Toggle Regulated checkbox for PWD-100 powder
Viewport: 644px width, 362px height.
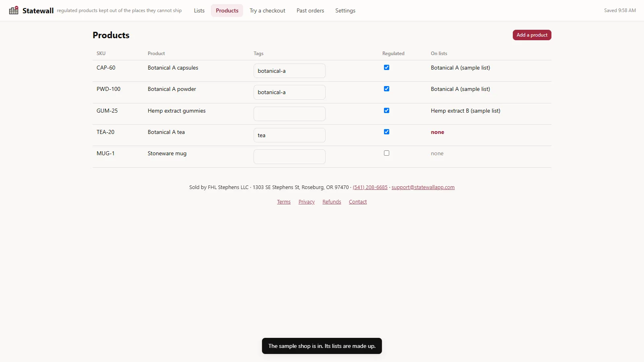click(x=386, y=89)
